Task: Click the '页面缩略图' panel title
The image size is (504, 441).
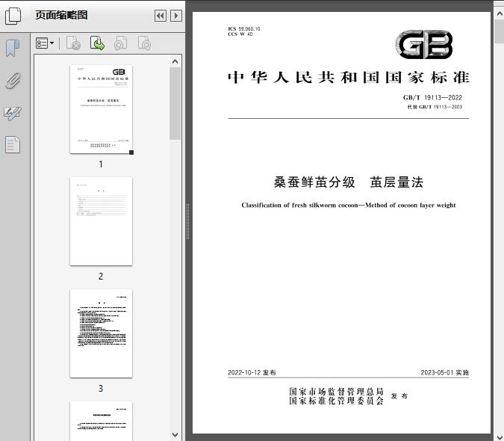Action: point(61,15)
